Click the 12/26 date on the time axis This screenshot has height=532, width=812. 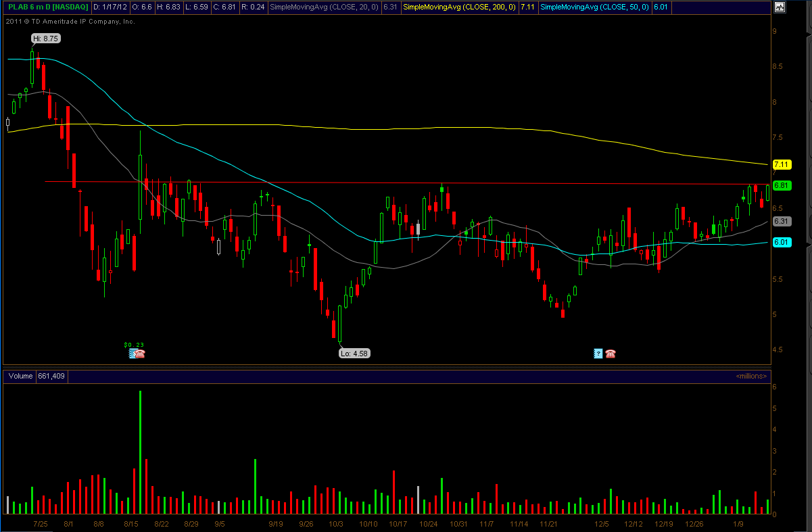[x=694, y=524]
